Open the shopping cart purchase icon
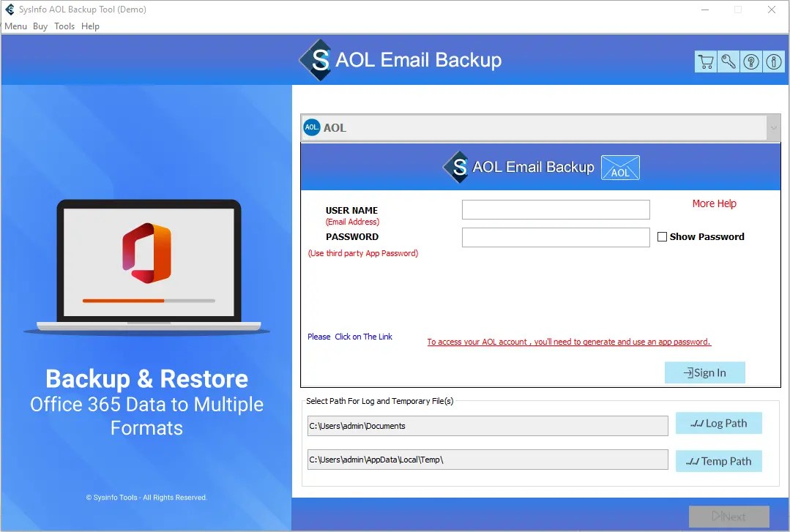Screen dimensions: 790x532 705,61
